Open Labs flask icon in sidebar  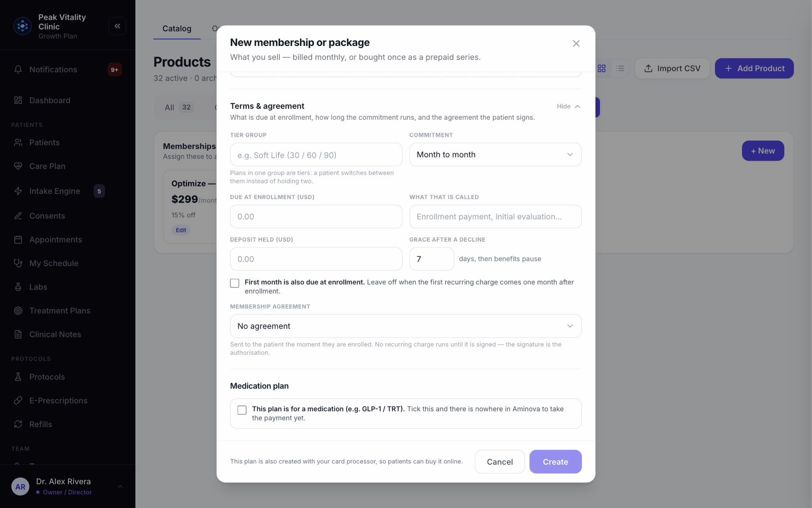18,287
